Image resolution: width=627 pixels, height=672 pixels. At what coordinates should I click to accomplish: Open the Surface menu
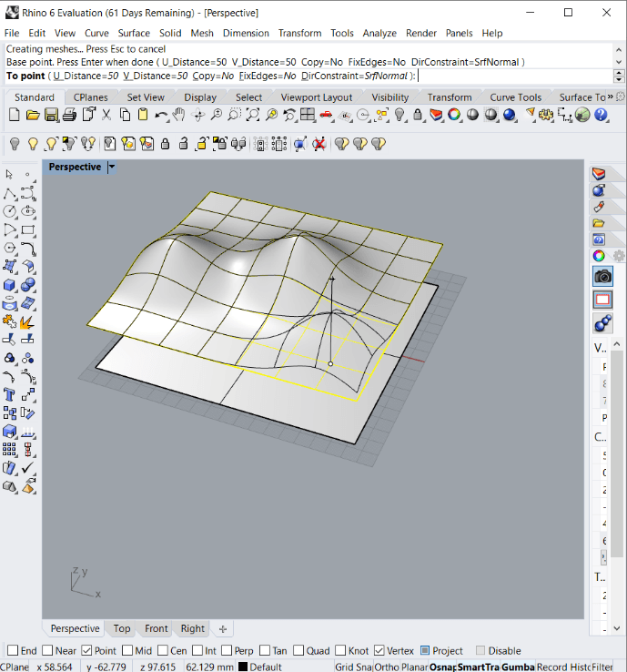click(134, 33)
